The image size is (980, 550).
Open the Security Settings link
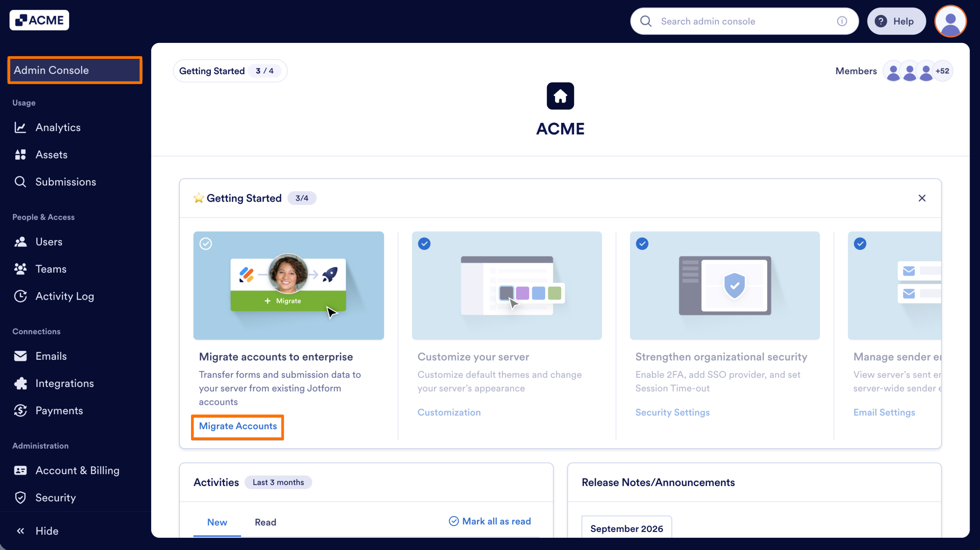pos(673,413)
